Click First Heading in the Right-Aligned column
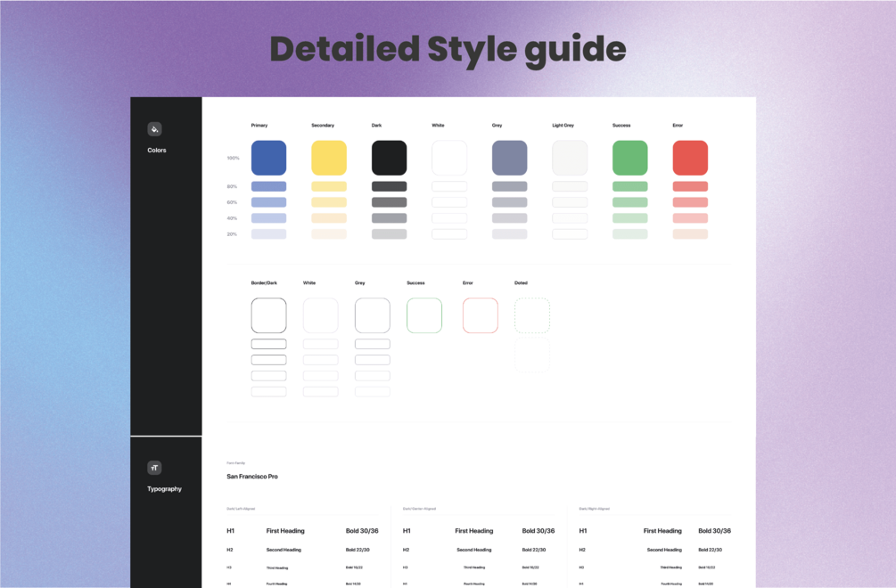Image resolution: width=896 pixels, height=588 pixels. [x=662, y=531]
